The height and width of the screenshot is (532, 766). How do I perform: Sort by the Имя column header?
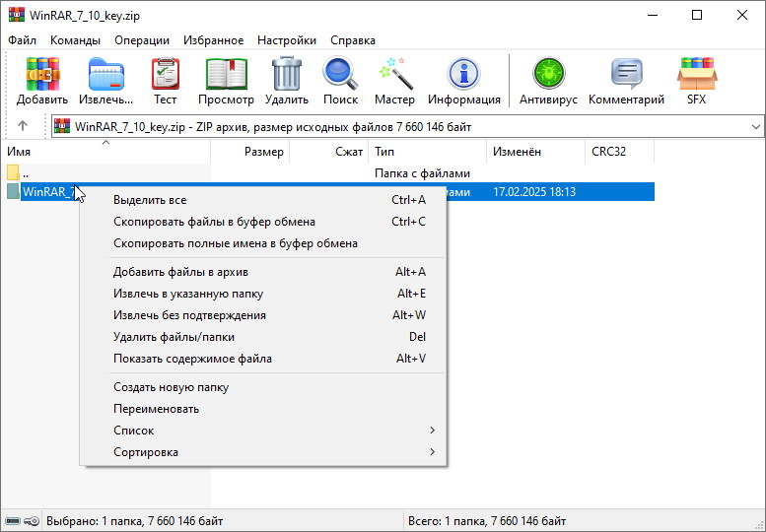pyautogui.click(x=106, y=152)
